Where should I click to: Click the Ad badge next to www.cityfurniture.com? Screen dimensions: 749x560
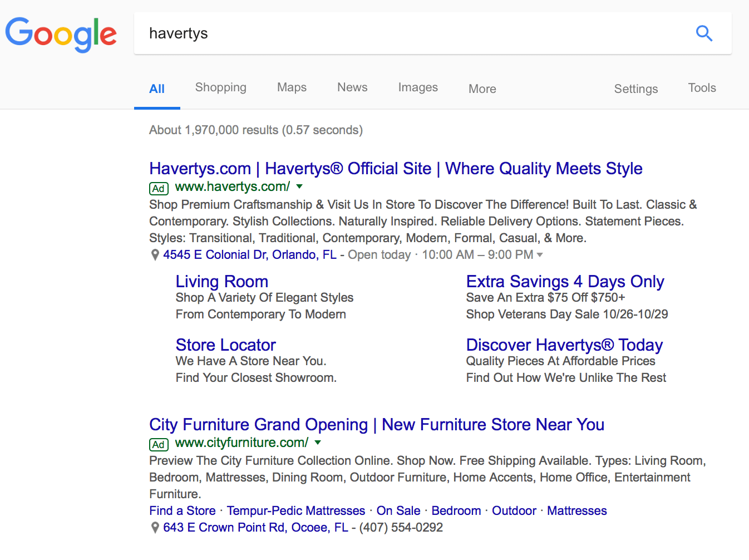tap(159, 444)
